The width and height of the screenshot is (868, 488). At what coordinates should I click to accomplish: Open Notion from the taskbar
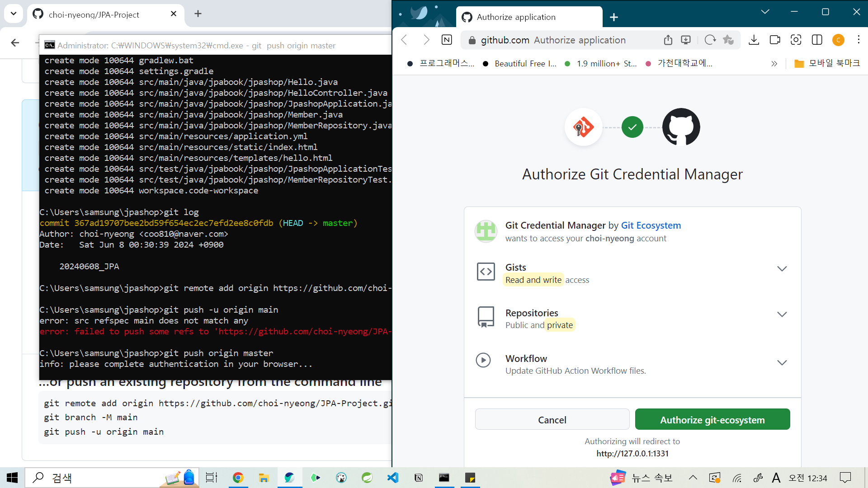(419, 478)
